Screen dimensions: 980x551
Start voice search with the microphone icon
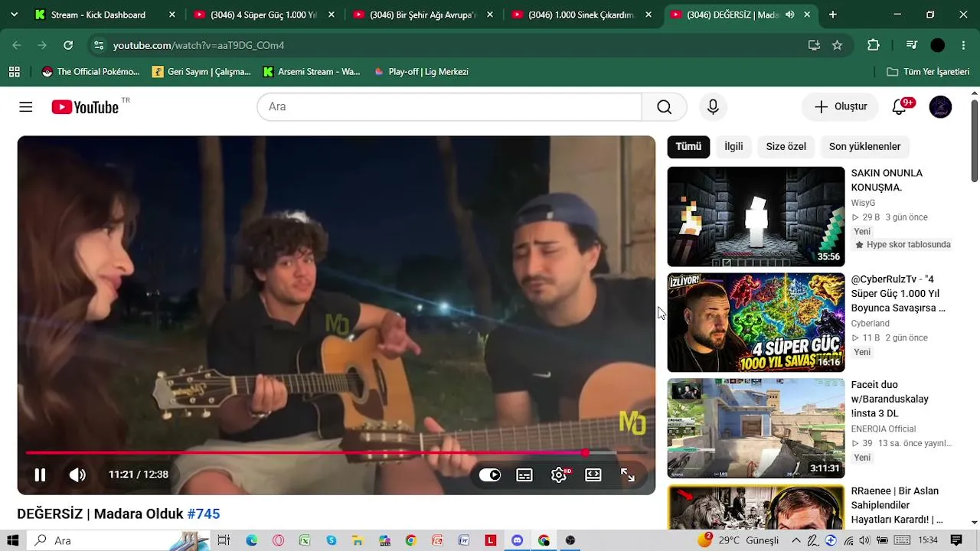coord(713,107)
